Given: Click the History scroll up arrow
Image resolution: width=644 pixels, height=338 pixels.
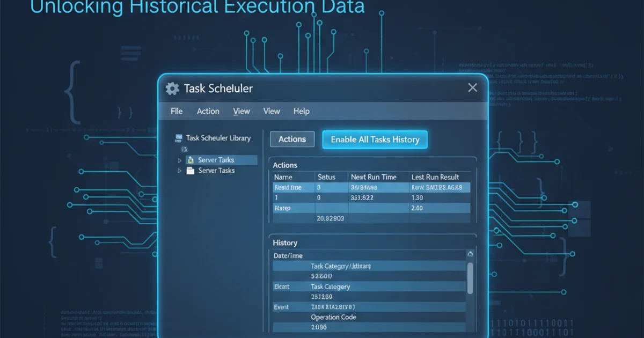Looking at the screenshot, I should click(470, 254).
